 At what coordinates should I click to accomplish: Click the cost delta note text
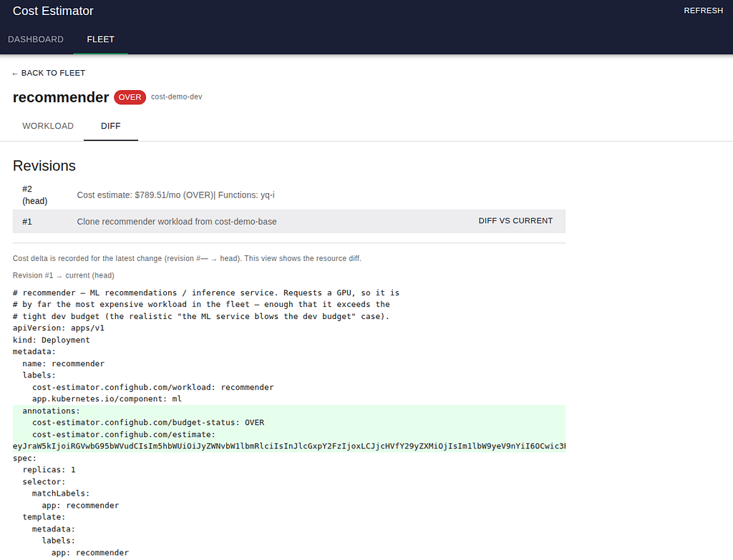(x=187, y=258)
